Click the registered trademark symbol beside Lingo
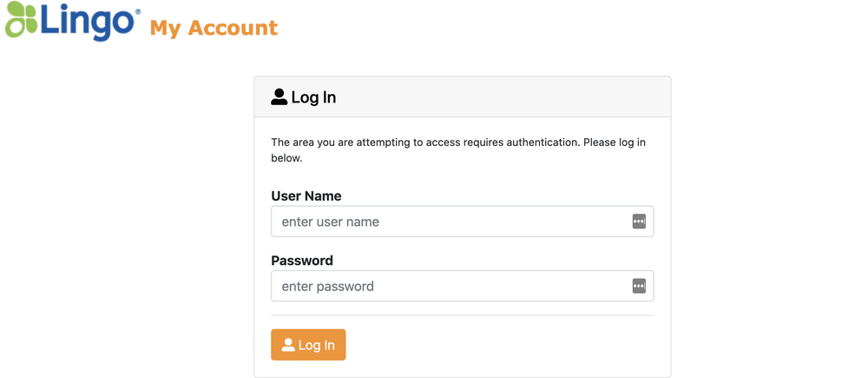The image size is (868, 378). (138, 11)
